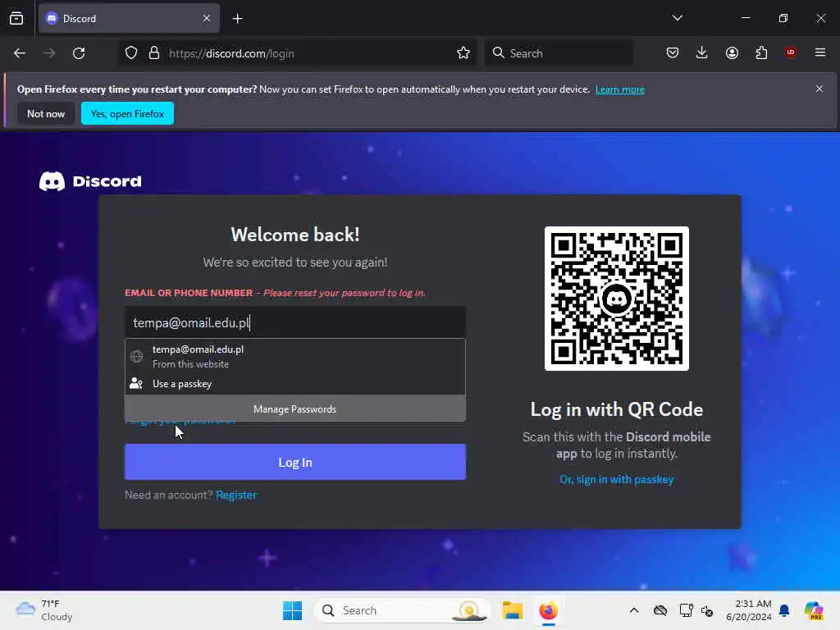Show Downloads panel
Screen dimensions: 840x630
[x=702, y=52]
